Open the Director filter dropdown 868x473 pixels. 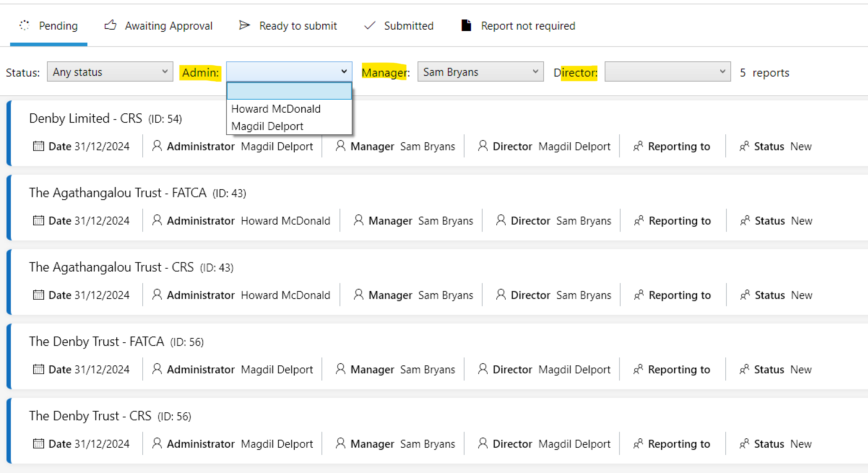pos(668,72)
